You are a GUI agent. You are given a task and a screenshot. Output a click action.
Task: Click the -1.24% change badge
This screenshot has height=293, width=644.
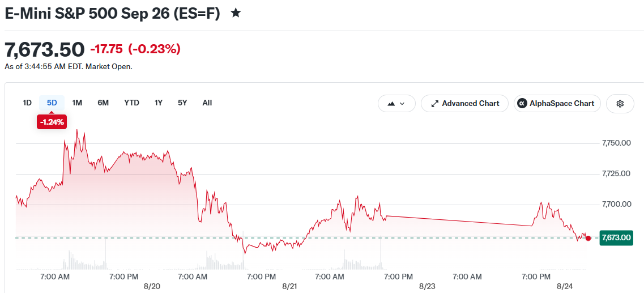coord(52,122)
